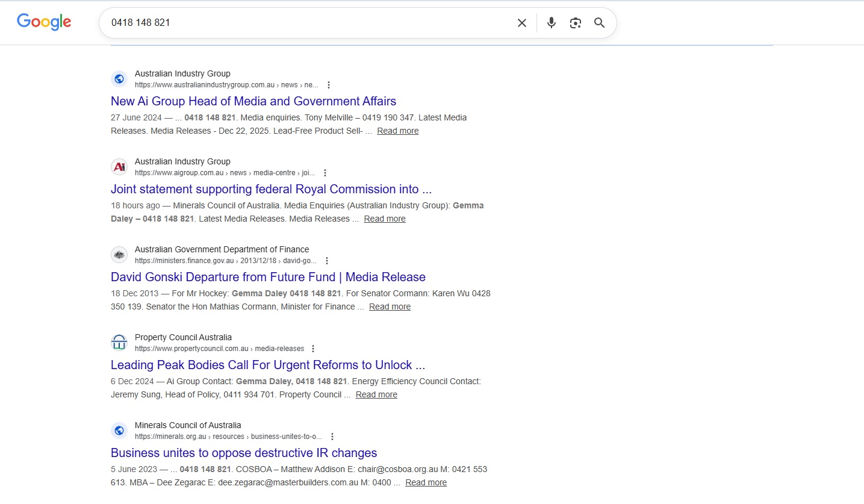The image size is (864, 504).
Task: Expand Read more on Gonski snippet
Action: point(390,306)
